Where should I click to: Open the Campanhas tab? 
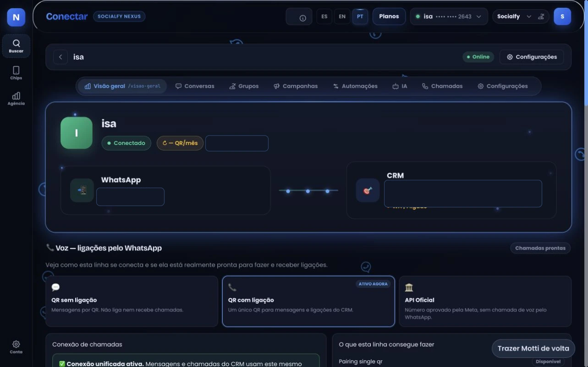tap(296, 86)
